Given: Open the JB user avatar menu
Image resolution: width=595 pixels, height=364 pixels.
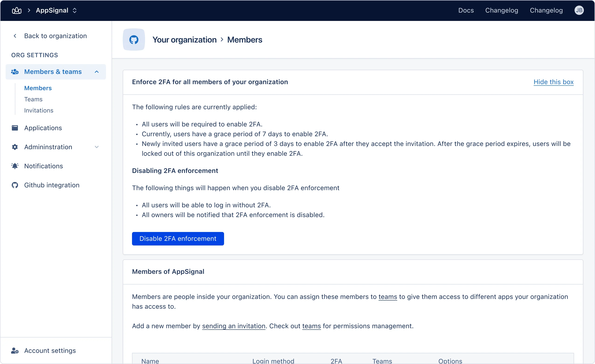Looking at the screenshot, I should pyautogui.click(x=579, y=10).
